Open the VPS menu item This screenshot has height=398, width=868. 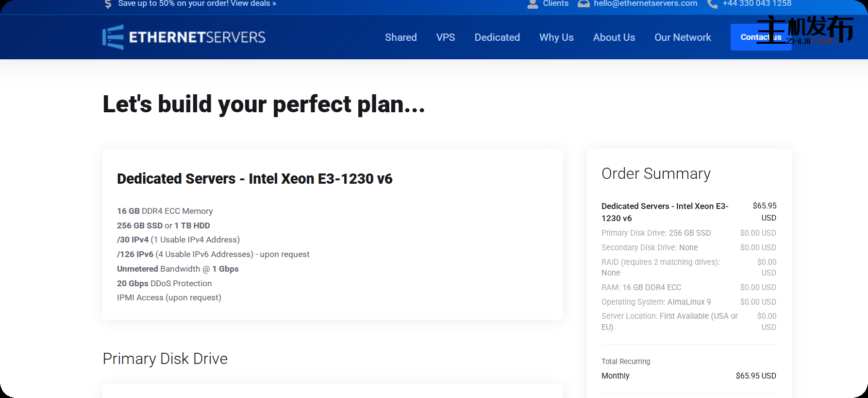445,37
